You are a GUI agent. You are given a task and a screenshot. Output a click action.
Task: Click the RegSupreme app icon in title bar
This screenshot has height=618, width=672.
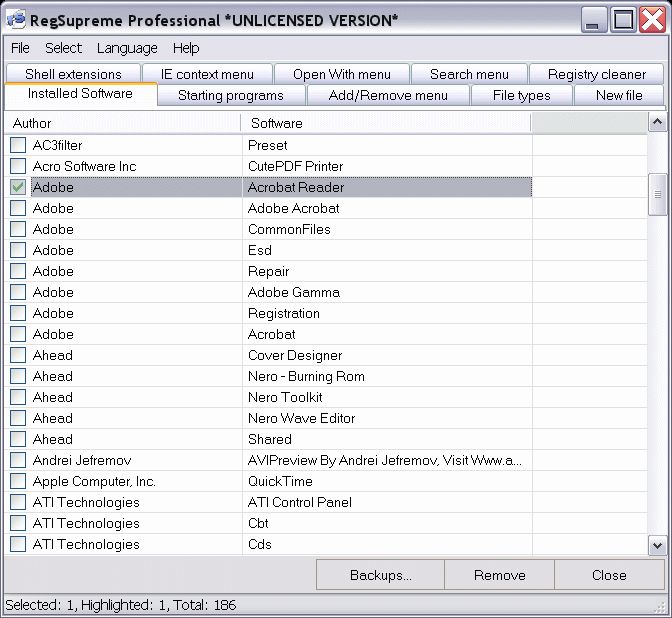tap(16, 19)
